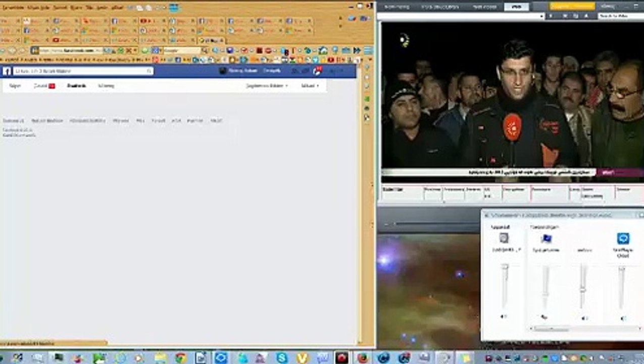Open the red recorder icon on taskbar
This screenshot has height=364, width=644.
342,358
